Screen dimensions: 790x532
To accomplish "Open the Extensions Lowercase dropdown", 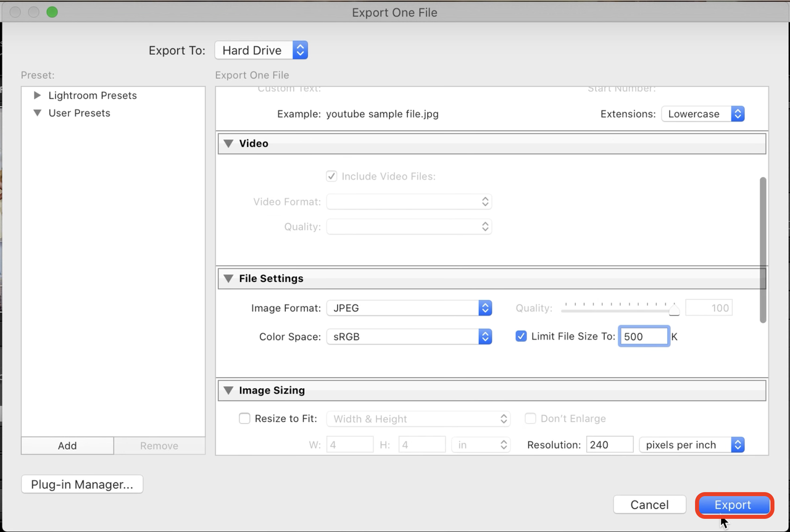I will 702,114.
